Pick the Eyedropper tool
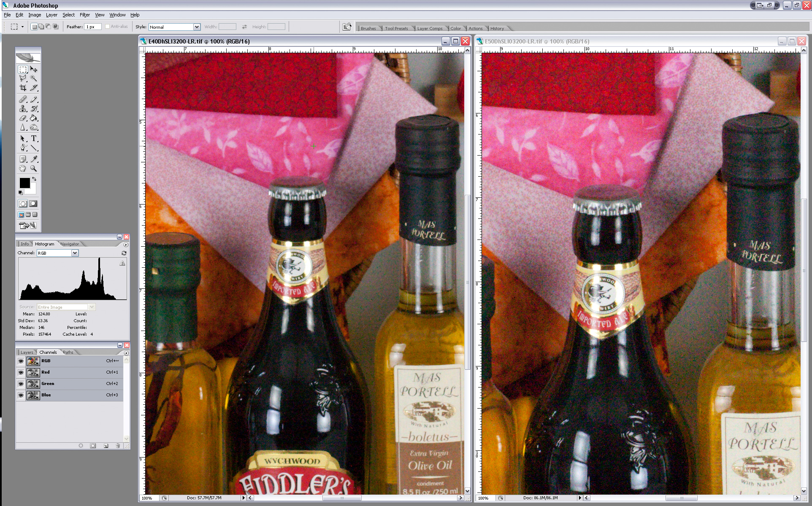 pyautogui.click(x=34, y=159)
